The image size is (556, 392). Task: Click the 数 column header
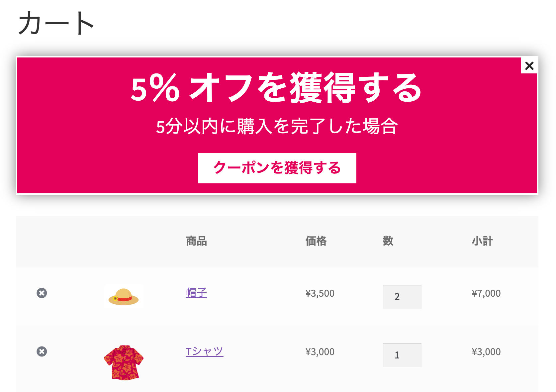point(388,241)
